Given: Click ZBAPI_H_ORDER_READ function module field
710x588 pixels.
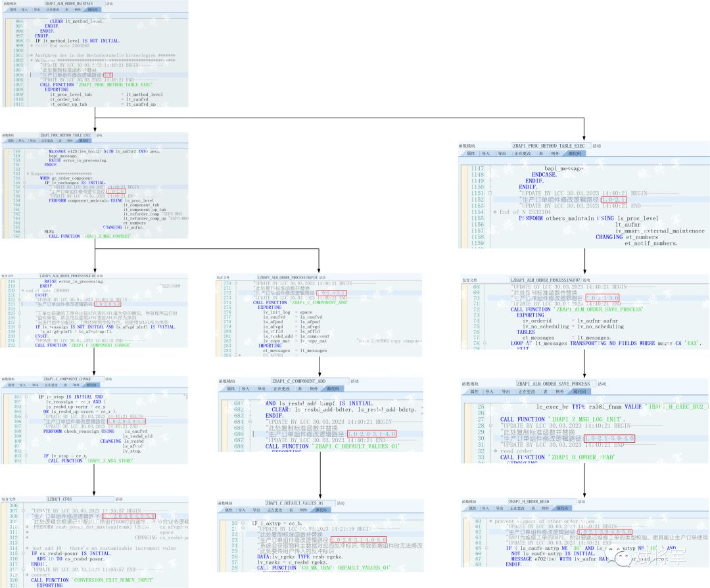Looking at the screenshot, I should point(542,501).
